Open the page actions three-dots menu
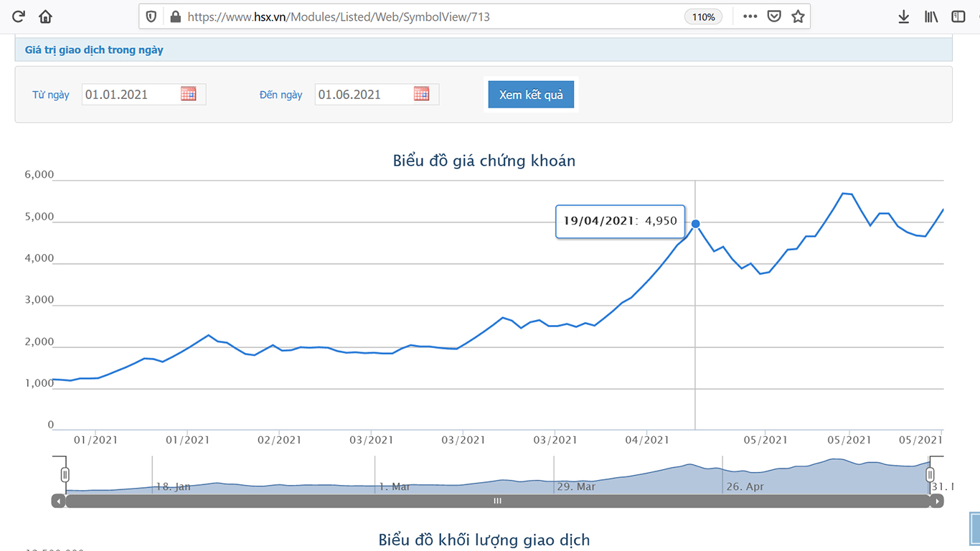The height and width of the screenshot is (551, 980). [750, 17]
